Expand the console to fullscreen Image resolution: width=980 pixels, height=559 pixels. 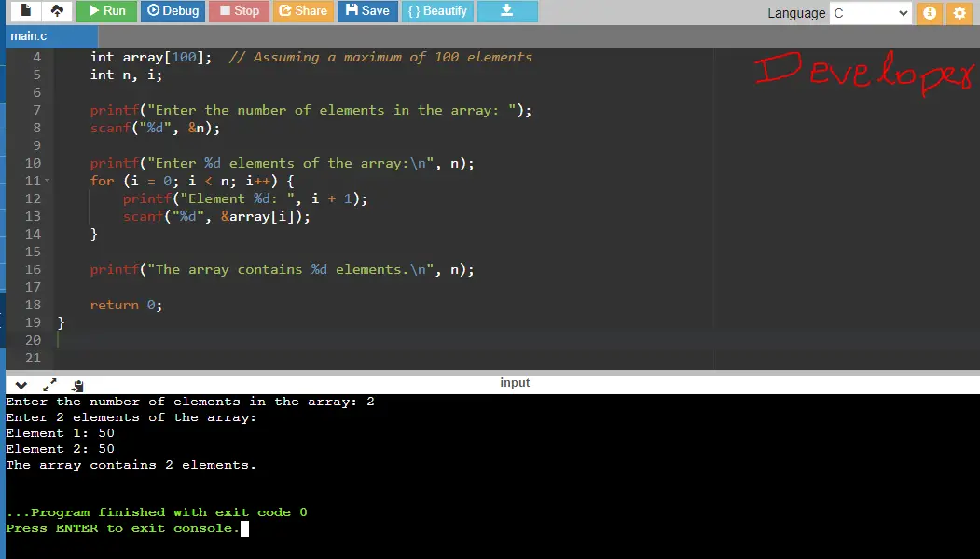(50, 384)
